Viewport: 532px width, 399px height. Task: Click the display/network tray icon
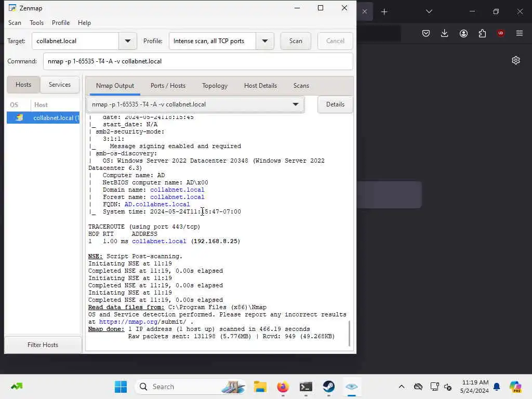click(x=434, y=387)
